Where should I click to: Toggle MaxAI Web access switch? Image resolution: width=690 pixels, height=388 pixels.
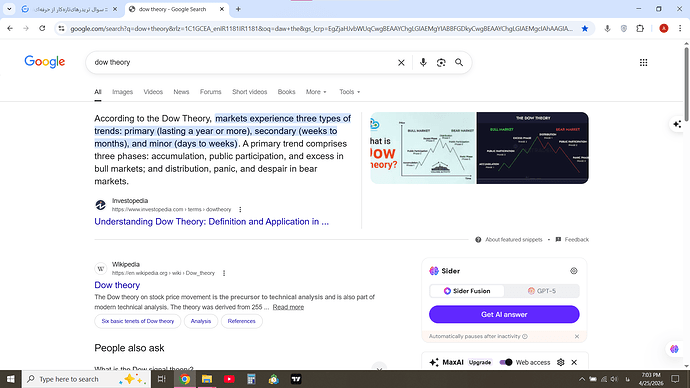tap(506, 362)
